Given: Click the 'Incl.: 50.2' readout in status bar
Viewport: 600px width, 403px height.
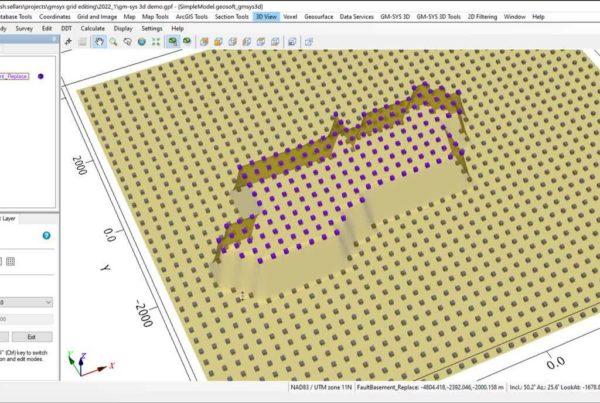Looking at the screenshot, I should click(524, 387).
